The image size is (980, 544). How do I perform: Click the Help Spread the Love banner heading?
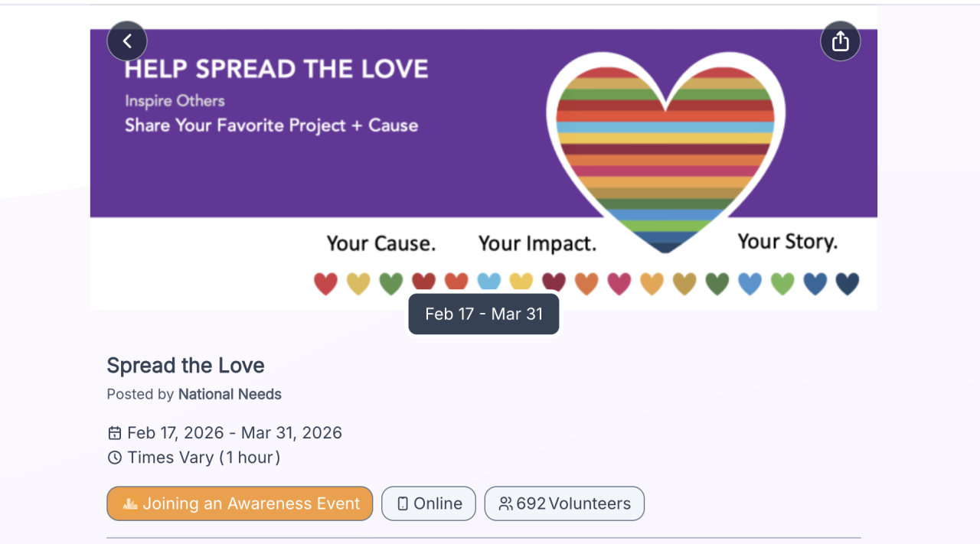[x=276, y=69]
